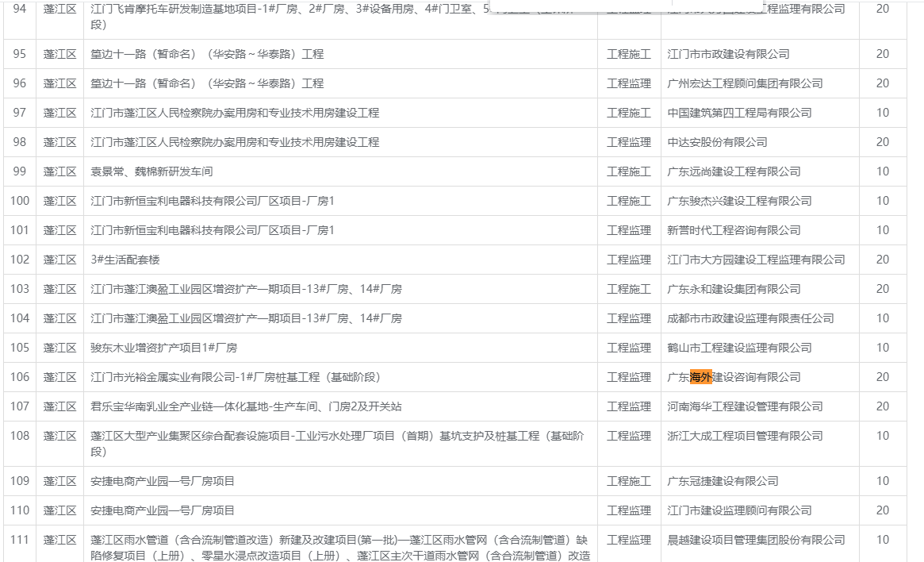The image size is (924, 562).
Task: Click "浙江大成工程项目管理有限公司" company
Action: pyautogui.click(x=745, y=436)
